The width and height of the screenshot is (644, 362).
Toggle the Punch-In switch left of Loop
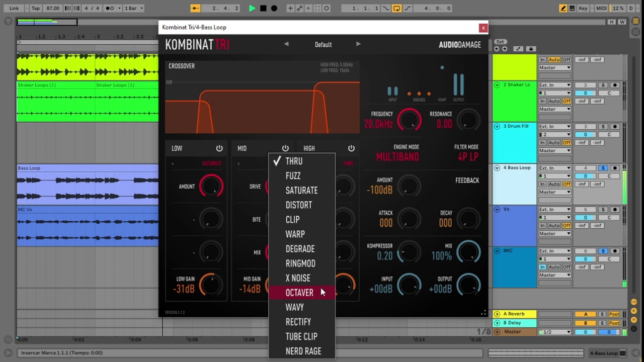(386, 8)
